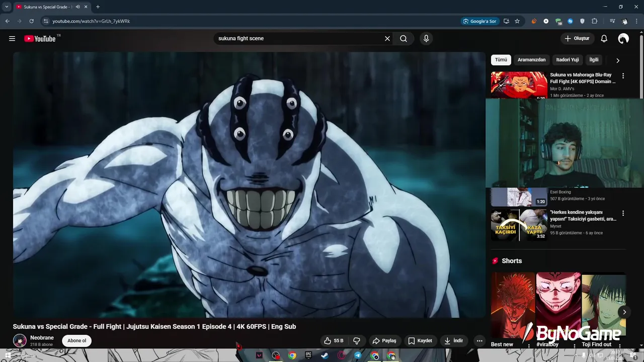
Task: Go back in browser history
Action: click(7, 21)
